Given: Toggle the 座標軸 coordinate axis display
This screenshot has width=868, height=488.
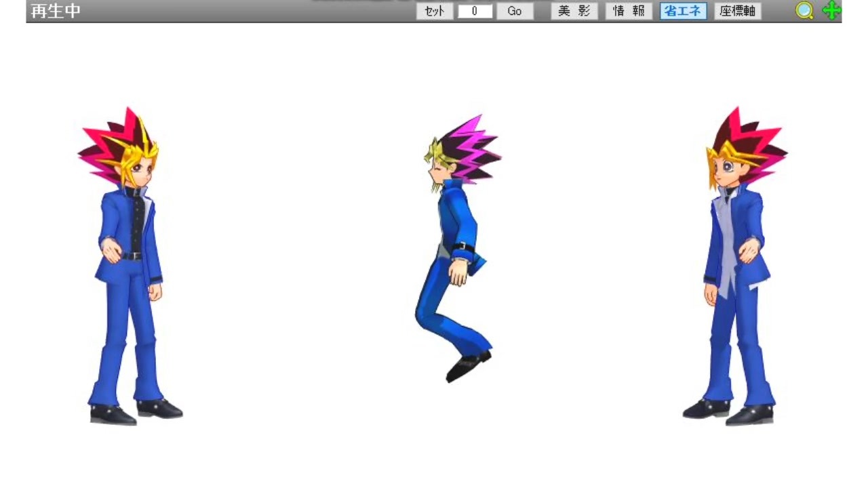Looking at the screenshot, I should pyautogui.click(x=738, y=11).
